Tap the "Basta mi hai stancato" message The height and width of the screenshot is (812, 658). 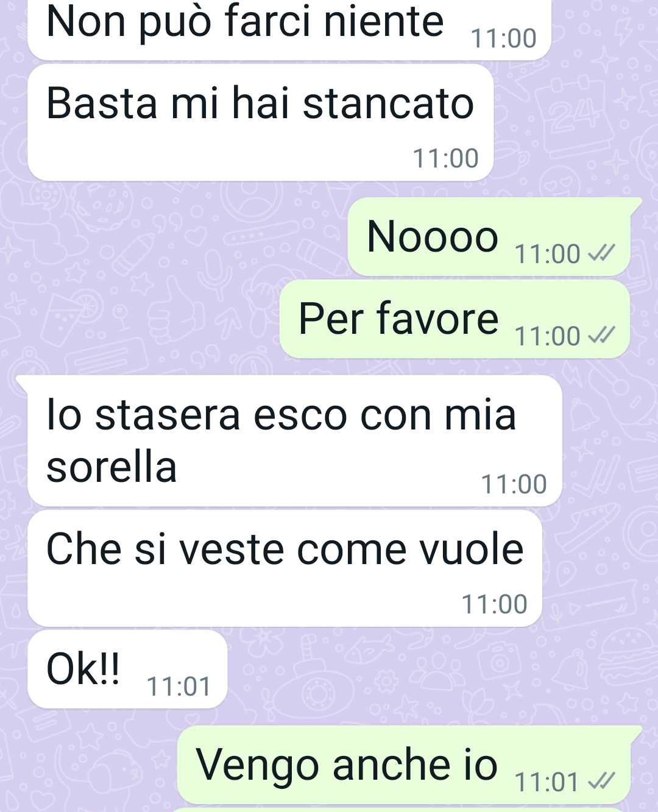[x=260, y=122]
